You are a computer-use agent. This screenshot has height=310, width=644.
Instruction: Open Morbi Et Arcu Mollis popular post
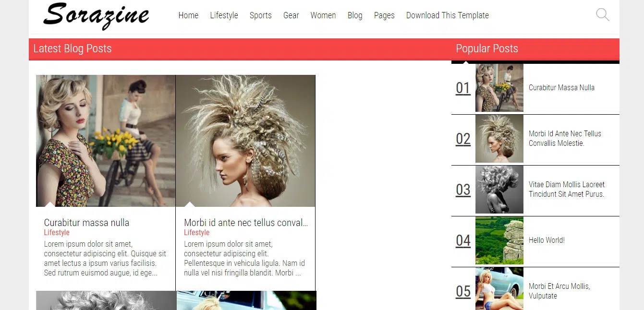pos(559,291)
